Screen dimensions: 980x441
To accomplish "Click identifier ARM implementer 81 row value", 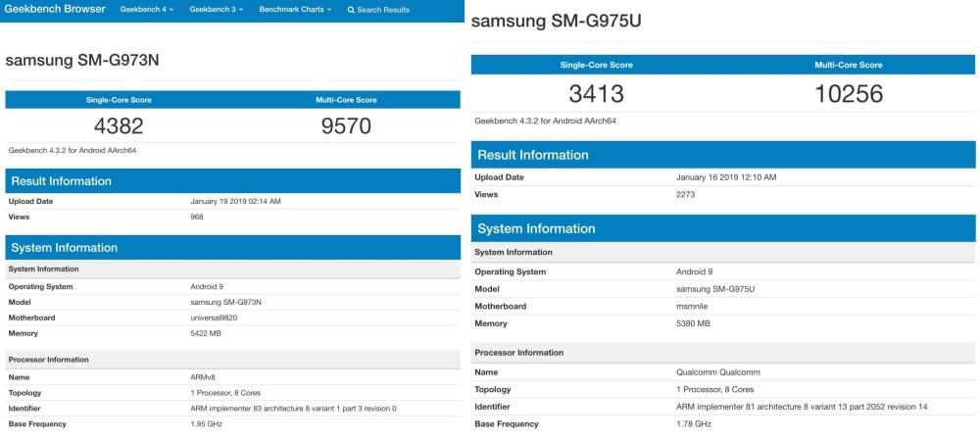I will (802, 407).
